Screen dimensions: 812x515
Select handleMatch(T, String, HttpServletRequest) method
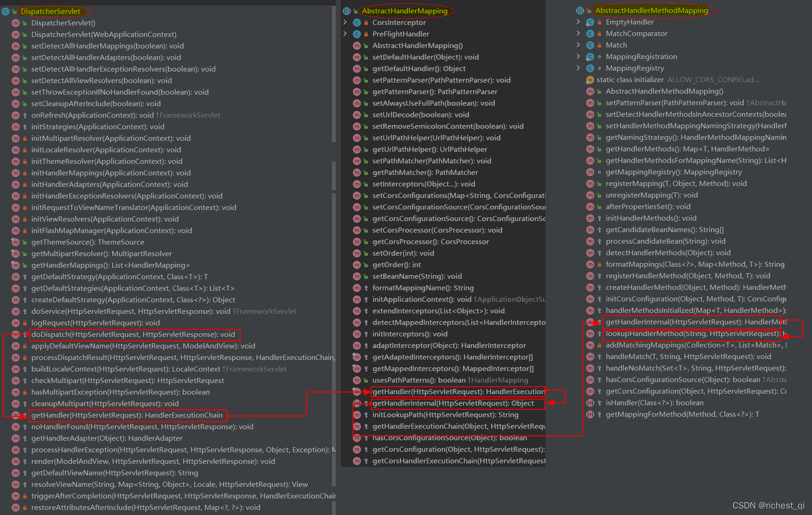click(688, 356)
